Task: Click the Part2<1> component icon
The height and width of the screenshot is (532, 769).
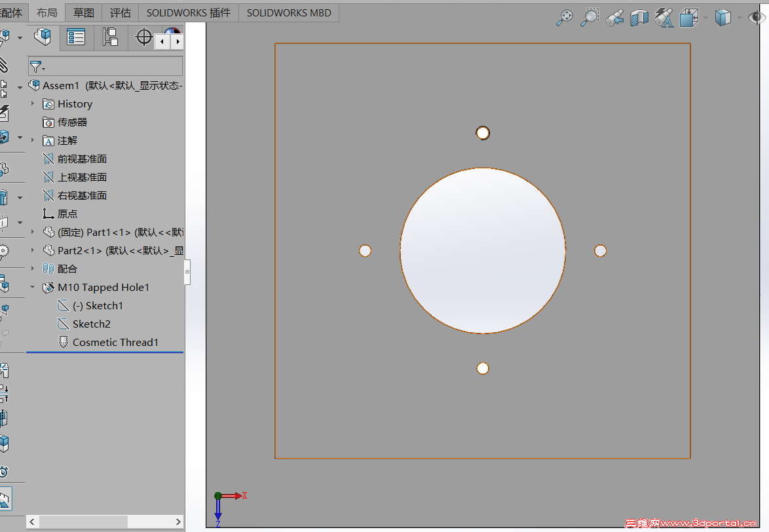Action: click(x=48, y=250)
